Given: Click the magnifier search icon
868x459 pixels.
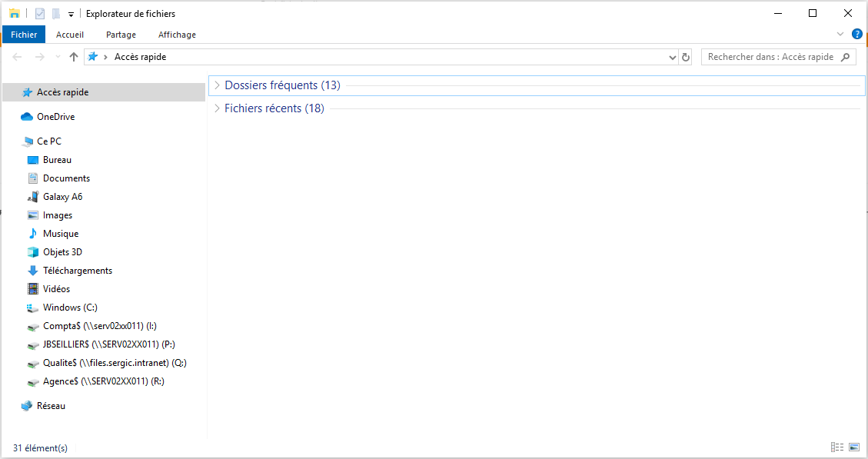Looking at the screenshot, I should tap(845, 56).
